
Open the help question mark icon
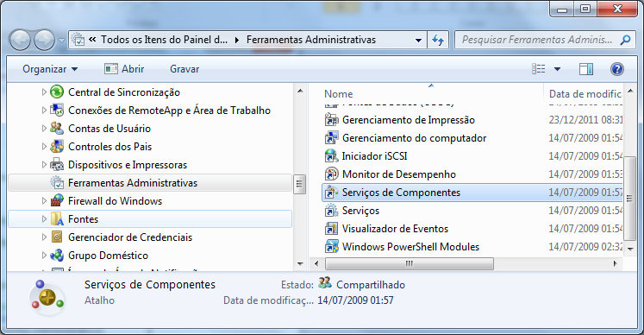pyautogui.click(x=617, y=69)
